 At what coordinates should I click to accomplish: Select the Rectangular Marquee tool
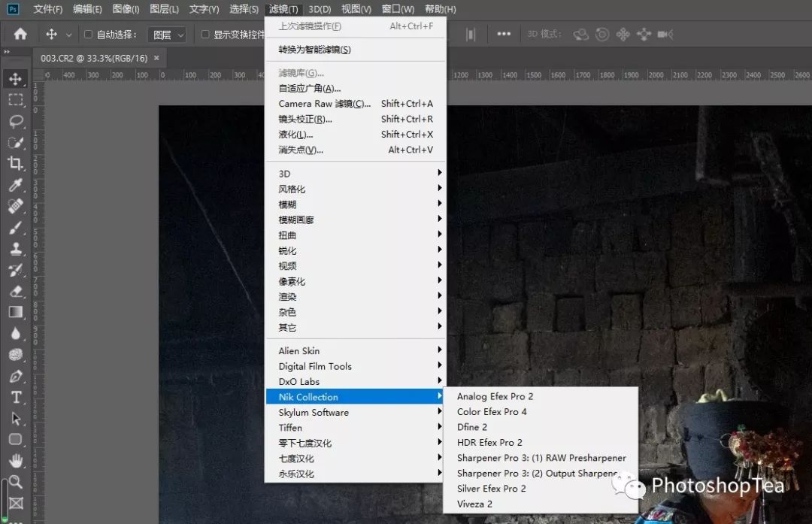pyautogui.click(x=16, y=99)
